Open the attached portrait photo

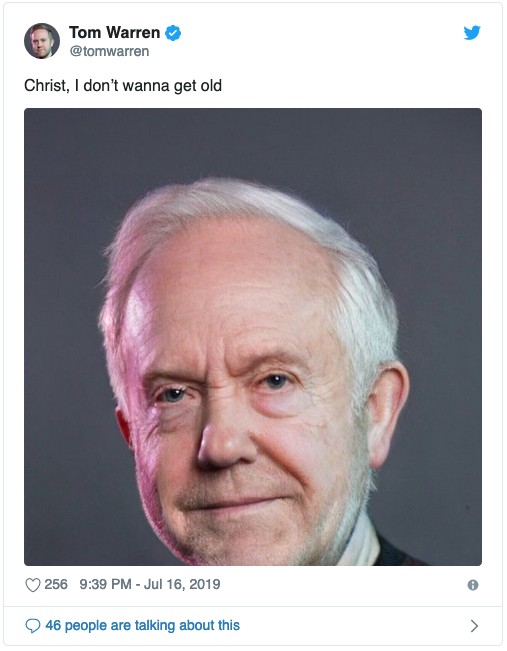click(253, 337)
